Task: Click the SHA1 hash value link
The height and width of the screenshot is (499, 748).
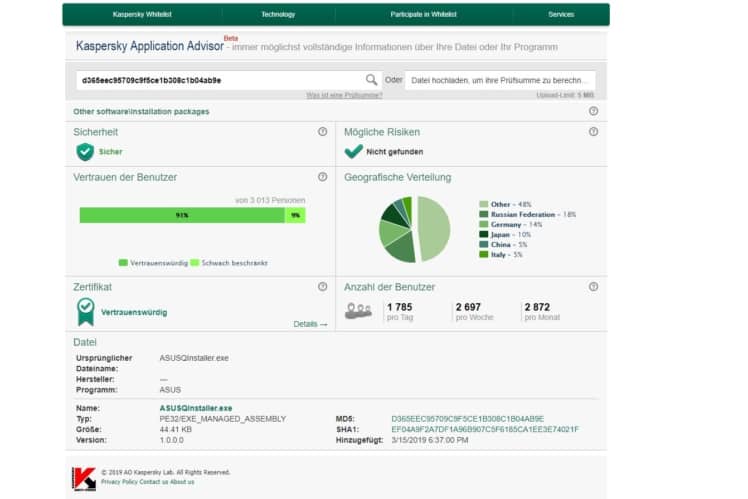Action: click(485, 429)
